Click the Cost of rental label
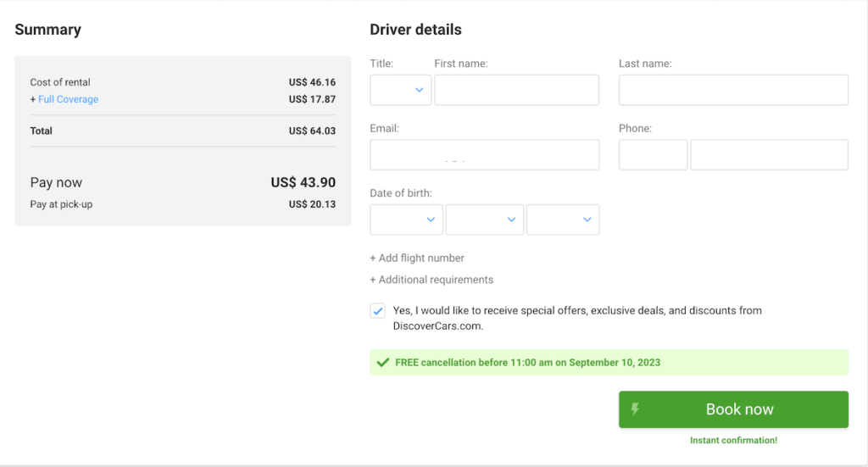Viewport: 868px width, 467px height. pos(60,82)
